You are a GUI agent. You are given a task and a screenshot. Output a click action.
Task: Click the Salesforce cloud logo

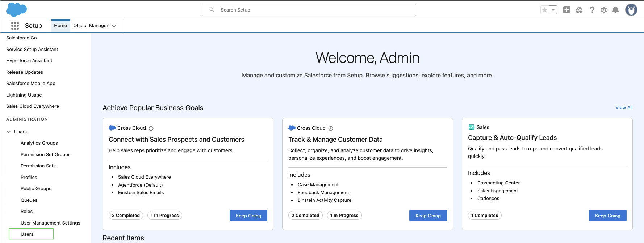click(x=16, y=9)
